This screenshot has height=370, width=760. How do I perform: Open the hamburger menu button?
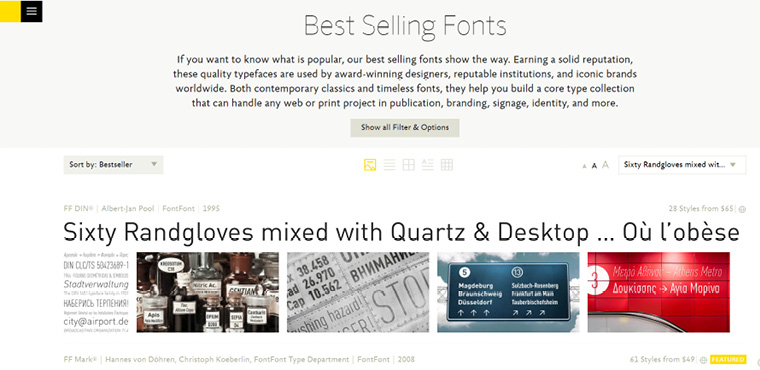pyautogui.click(x=32, y=11)
